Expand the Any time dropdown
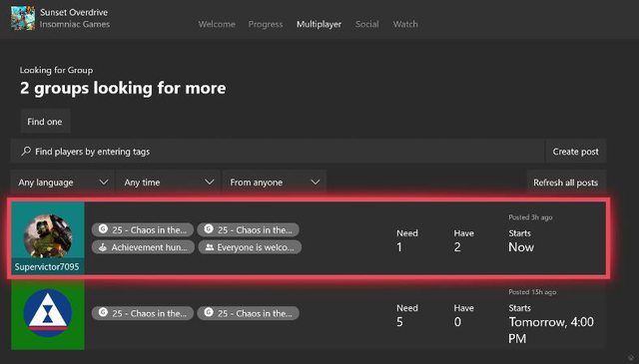Viewport: 639px width, 364px height. point(168,182)
